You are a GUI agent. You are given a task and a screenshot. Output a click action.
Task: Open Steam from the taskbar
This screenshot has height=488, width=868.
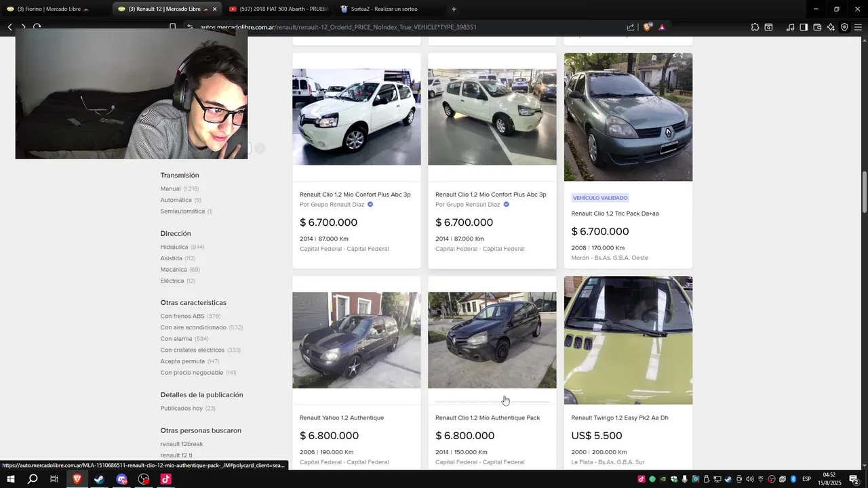point(99,479)
